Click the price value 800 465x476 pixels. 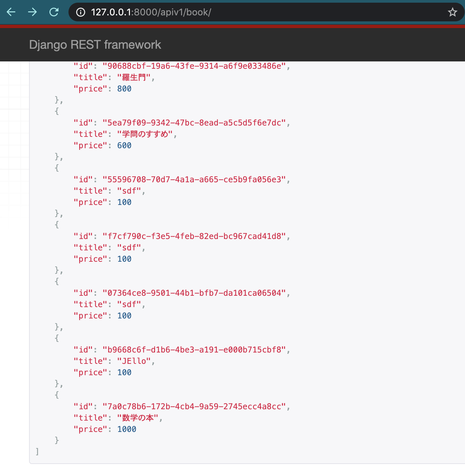tap(124, 89)
